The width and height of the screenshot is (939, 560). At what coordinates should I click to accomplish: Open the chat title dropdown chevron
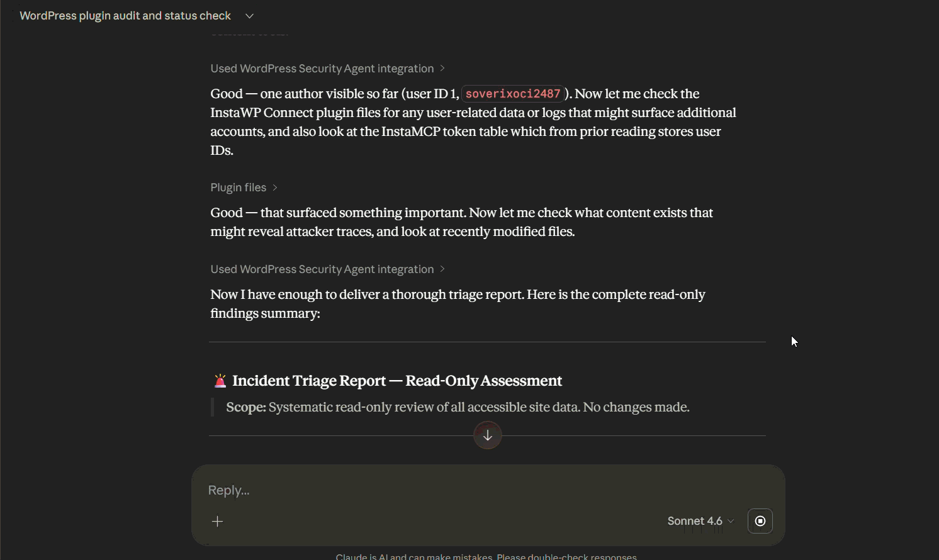coord(249,16)
